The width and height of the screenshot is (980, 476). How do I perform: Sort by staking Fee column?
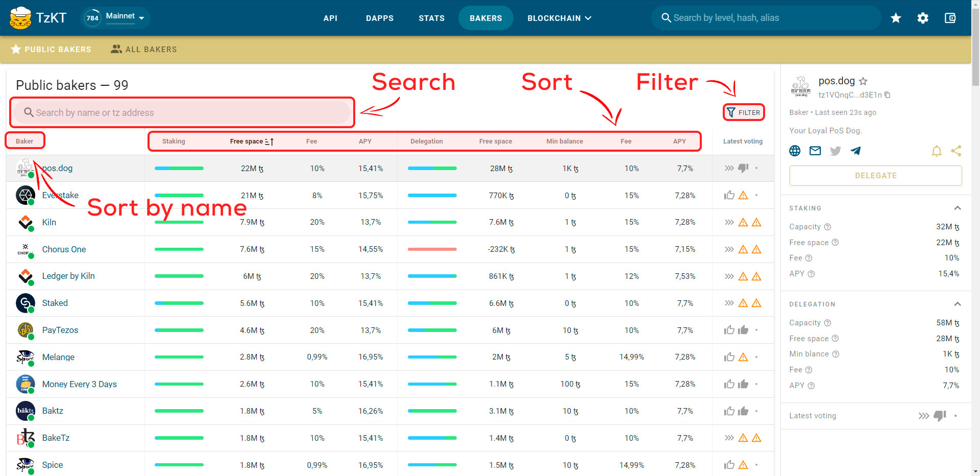[x=311, y=141]
